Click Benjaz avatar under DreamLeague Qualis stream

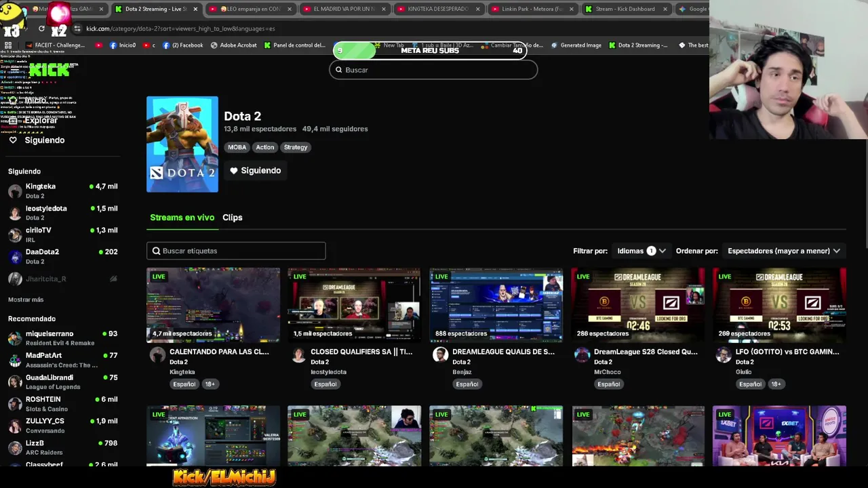pos(441,355)
